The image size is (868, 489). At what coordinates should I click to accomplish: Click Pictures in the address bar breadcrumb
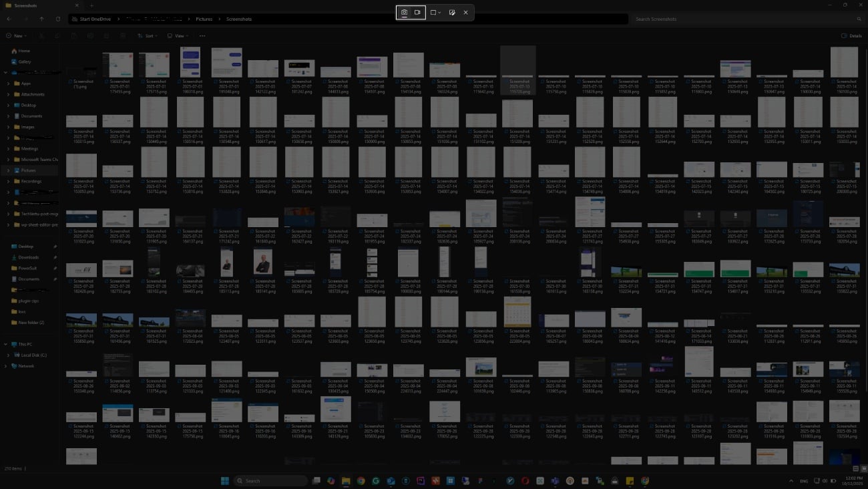(204, 19)
